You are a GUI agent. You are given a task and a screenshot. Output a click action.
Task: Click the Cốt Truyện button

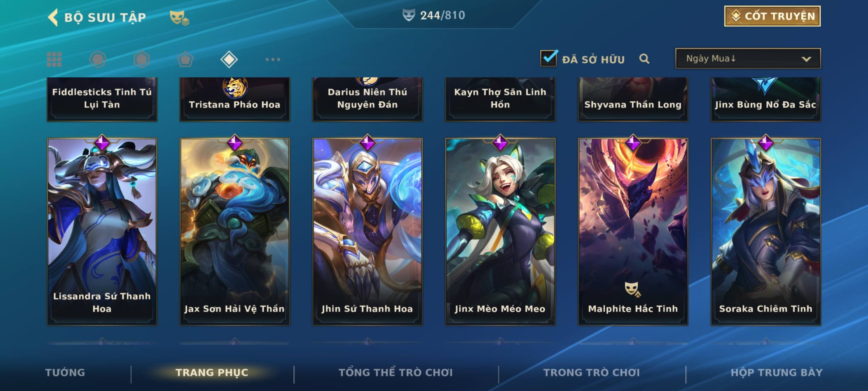coord(772,16)
